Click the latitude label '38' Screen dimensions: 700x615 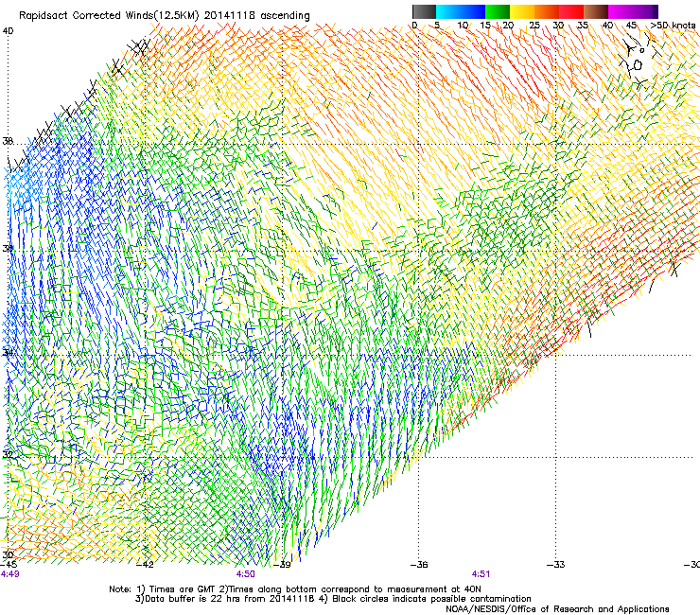click(x=8, y=141)
